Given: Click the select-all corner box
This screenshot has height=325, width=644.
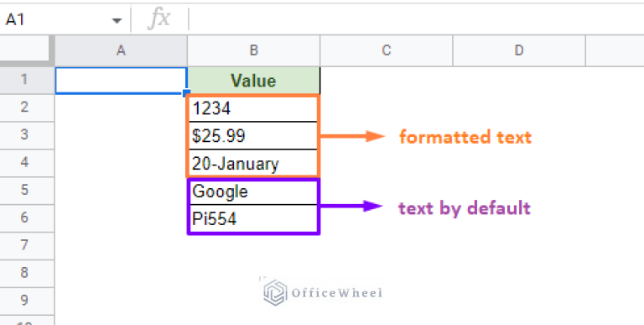Looking at the screenshot, I should tap(27, 50).
